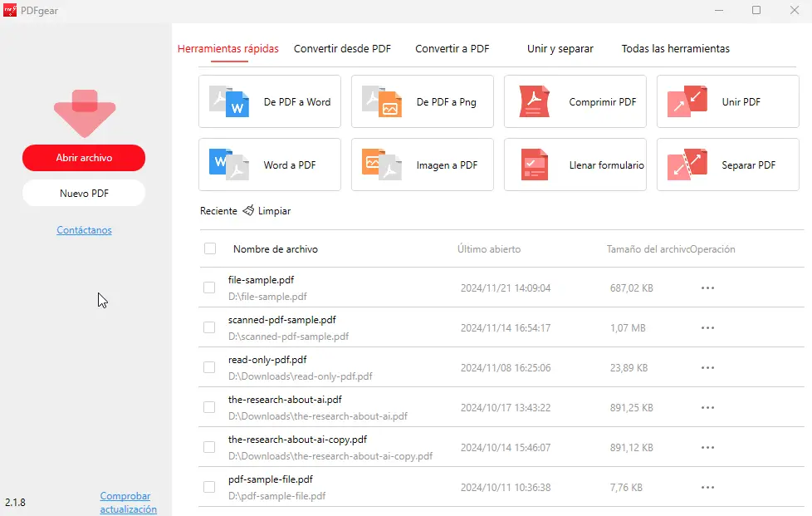The height and width of the screenshot is (516, 812).
Task: Tick the checkbox for file-sample.pdf
Action: tap(209, 287)
